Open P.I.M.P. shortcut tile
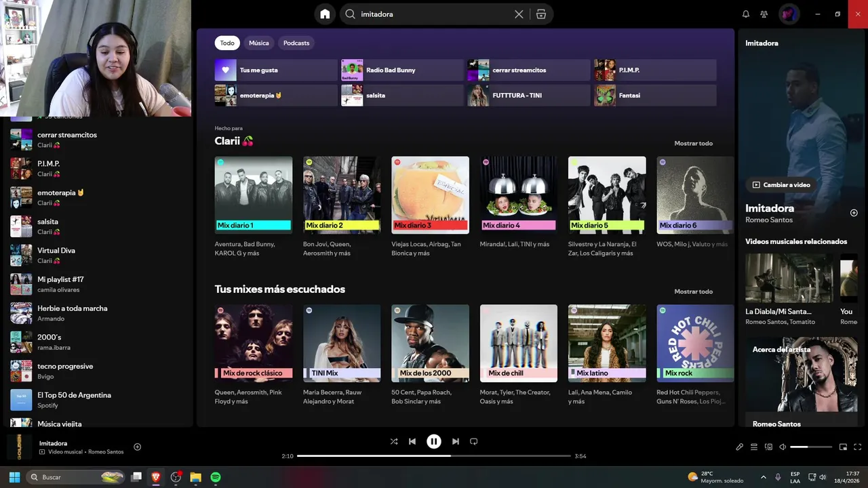This screenshot has height=488, width=868. 655,70
